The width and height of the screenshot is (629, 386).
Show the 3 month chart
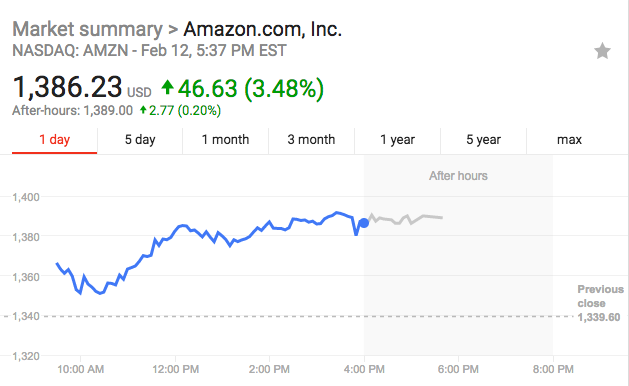(311, 140)
